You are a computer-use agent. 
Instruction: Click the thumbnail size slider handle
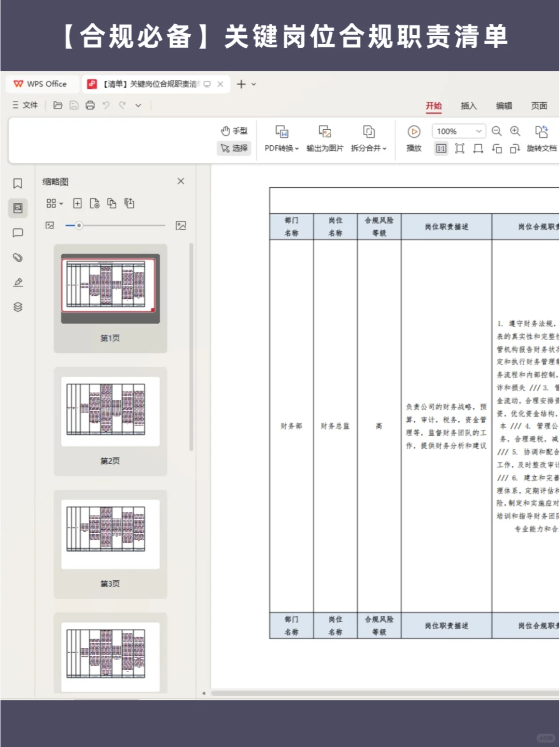point(79,225)
